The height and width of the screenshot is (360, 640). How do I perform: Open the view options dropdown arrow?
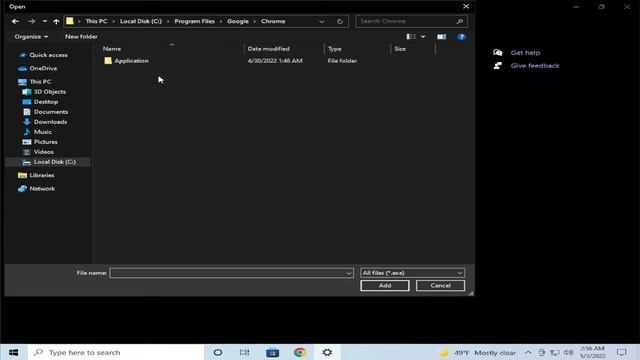pyautogui.click(x=423, y=37)
